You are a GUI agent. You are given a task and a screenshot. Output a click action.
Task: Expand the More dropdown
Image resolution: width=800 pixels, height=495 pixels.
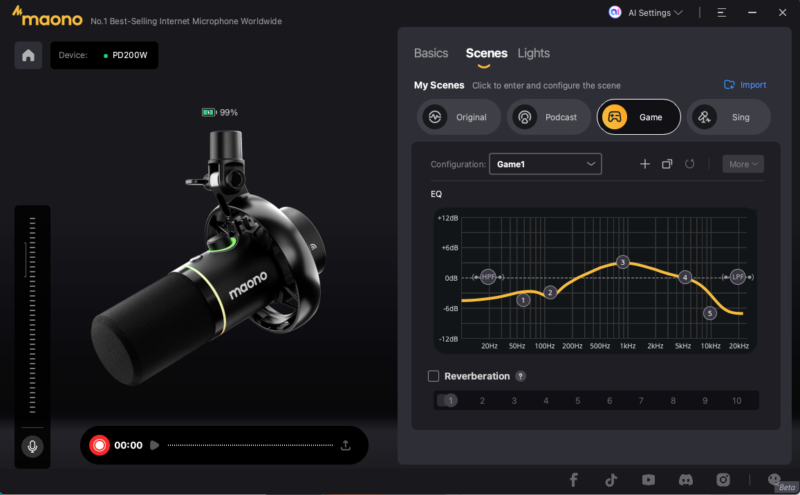click(743, 164)
